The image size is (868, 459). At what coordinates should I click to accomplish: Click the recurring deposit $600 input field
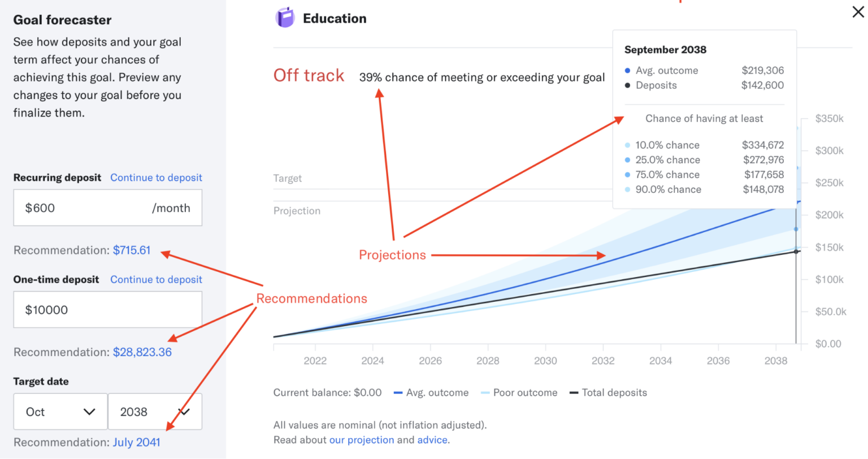click(108, 208)
